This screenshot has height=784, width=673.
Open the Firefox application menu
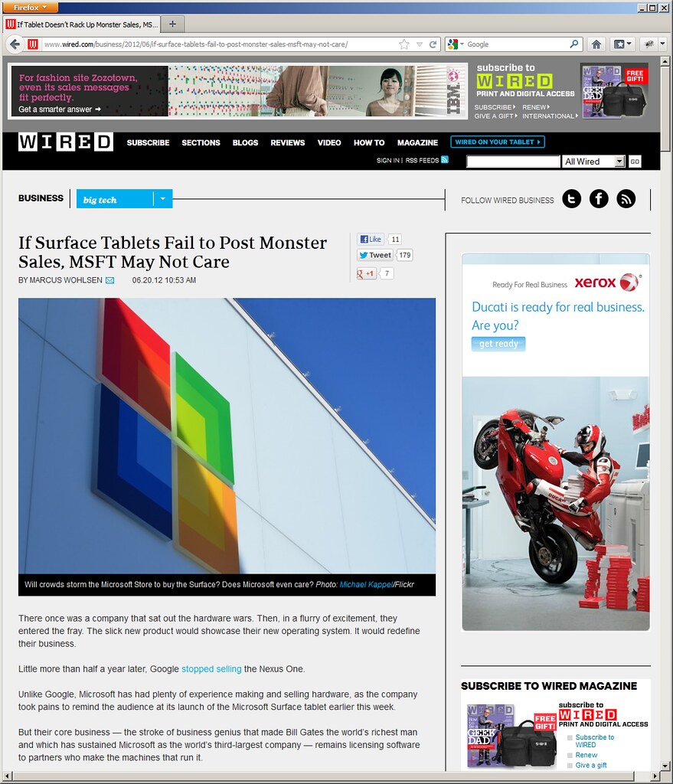pos(30,7)
